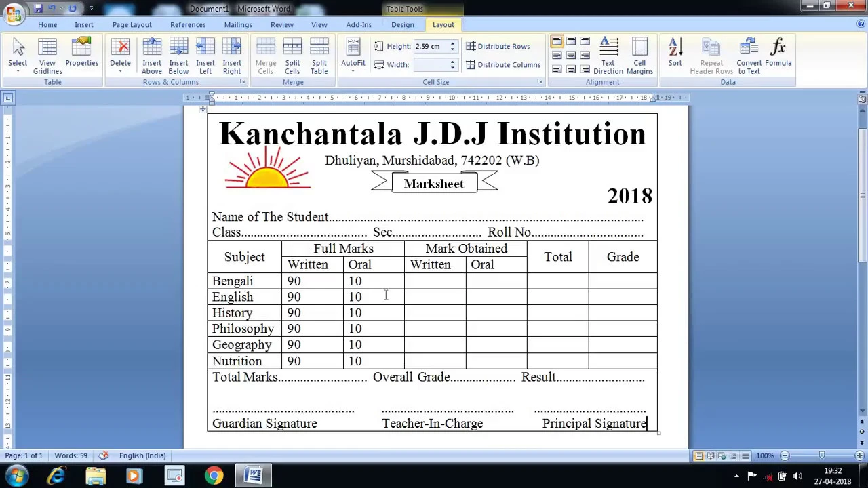868x488 pixels.
Task: Toggle the ruler with View Ruler button
Action: point(862,98)
